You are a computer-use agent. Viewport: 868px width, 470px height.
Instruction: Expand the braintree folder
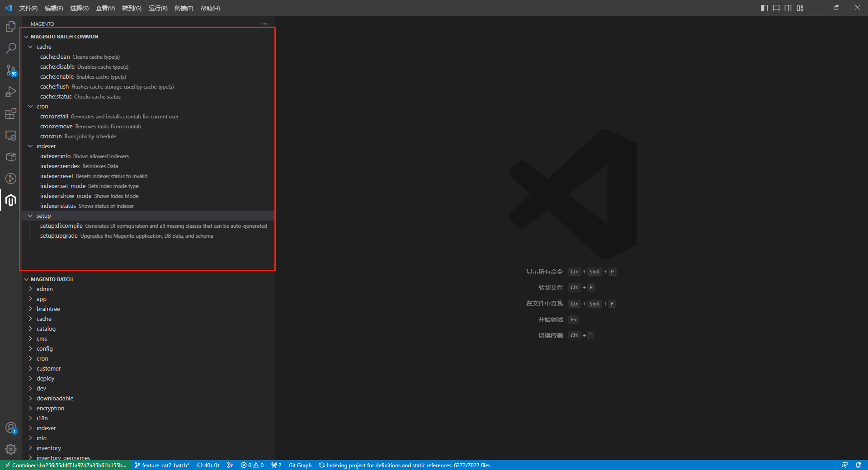click(x=148, y=309)
